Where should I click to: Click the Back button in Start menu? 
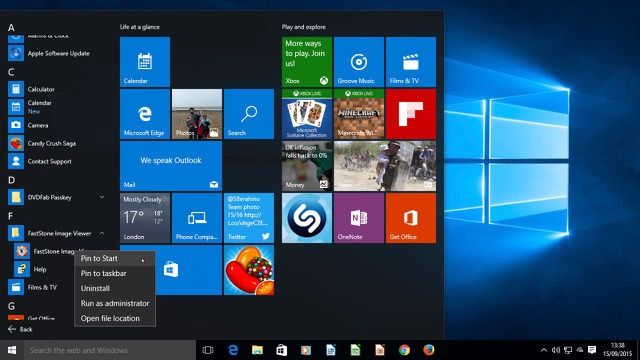(x=20, y=329)
